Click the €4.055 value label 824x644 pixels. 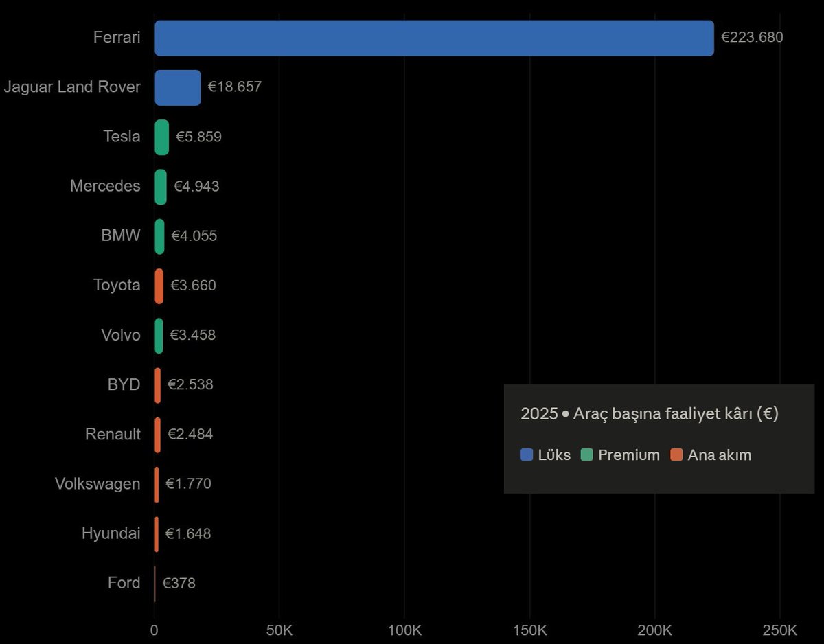point(194,235)
